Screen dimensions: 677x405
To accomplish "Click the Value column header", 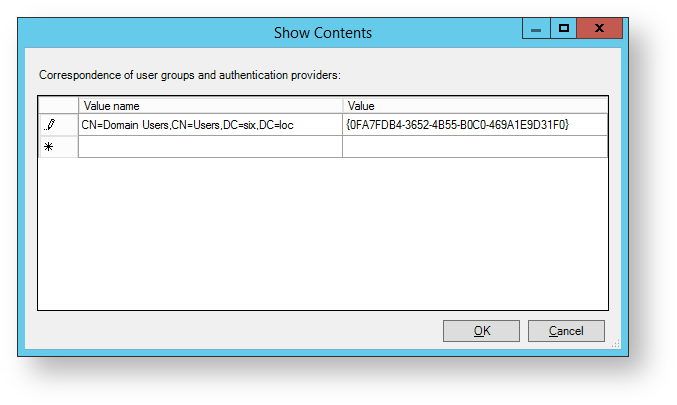I will (x=474, y=105).
